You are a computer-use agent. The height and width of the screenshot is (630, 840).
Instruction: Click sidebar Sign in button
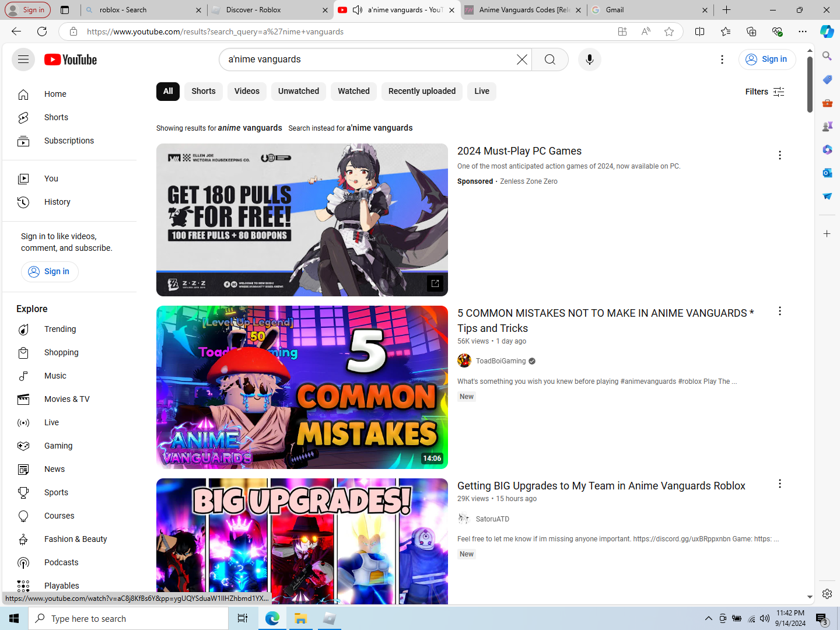(x=50, y=271)
